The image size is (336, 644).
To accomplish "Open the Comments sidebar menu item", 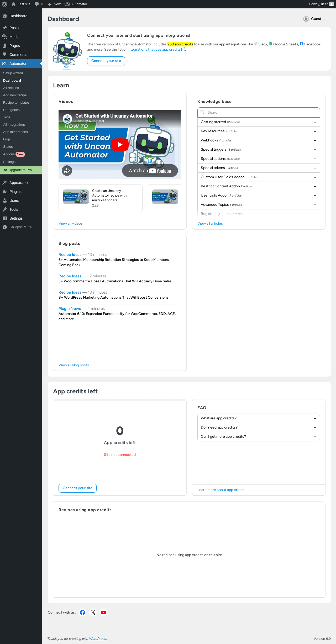I will (21, 55).
